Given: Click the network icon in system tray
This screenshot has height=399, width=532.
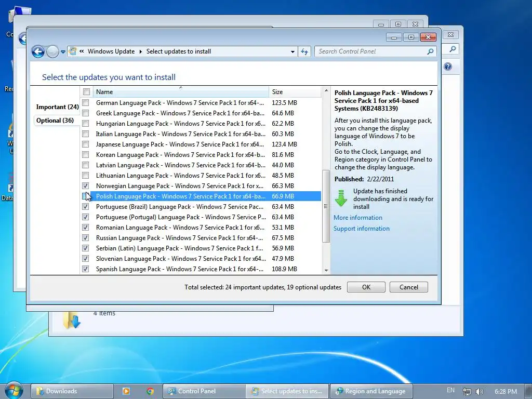Looking at the screenshot, I should point(467,392).
